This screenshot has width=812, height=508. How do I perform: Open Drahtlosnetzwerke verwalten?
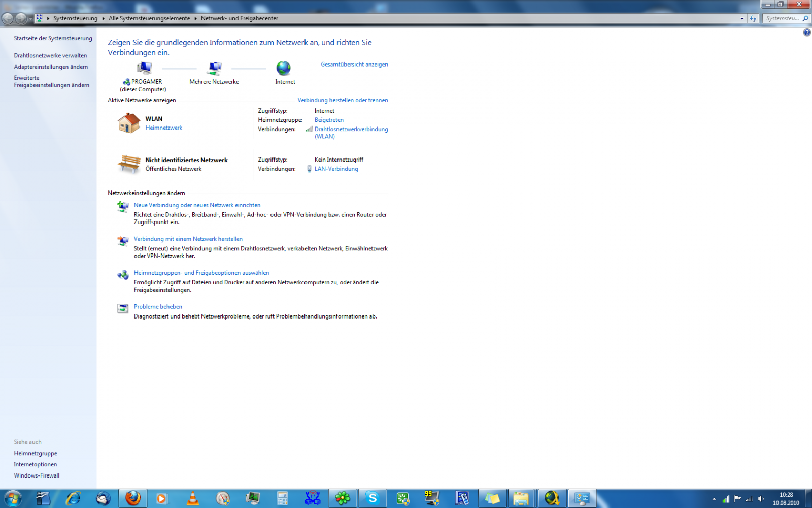(x=50, y=55)
